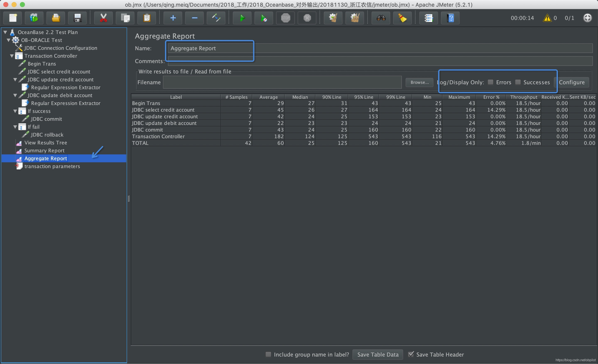This screenshot has height=364, width=598.
Task: Sort table by Median column header
Action: (300, 97)
